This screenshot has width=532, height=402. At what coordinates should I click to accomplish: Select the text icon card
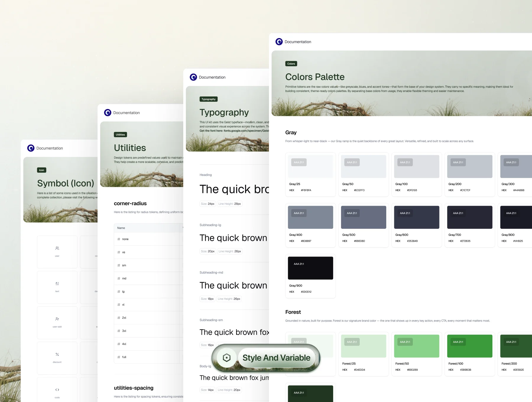[x=57, y=287]
